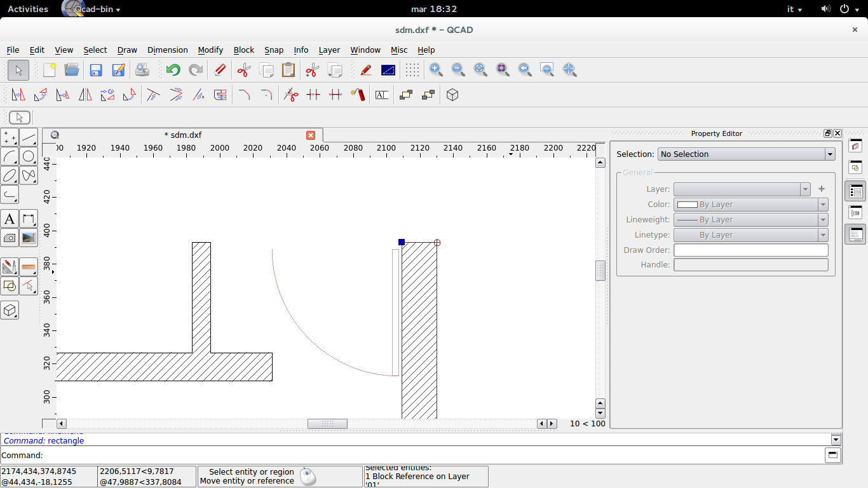Open the Linetype 'By Layer' dropdown
The image size is (868, 488).
pos(750,235)
